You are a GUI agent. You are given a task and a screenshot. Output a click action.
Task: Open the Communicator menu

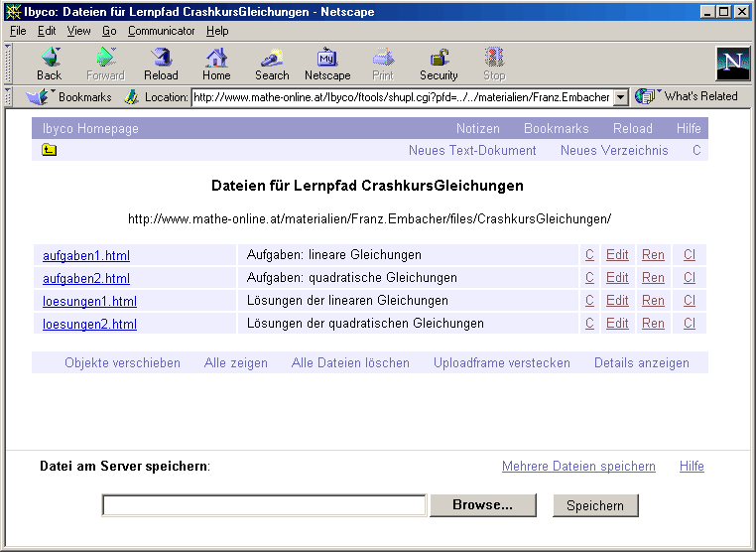pyautogui.click(x=161, y=31)
